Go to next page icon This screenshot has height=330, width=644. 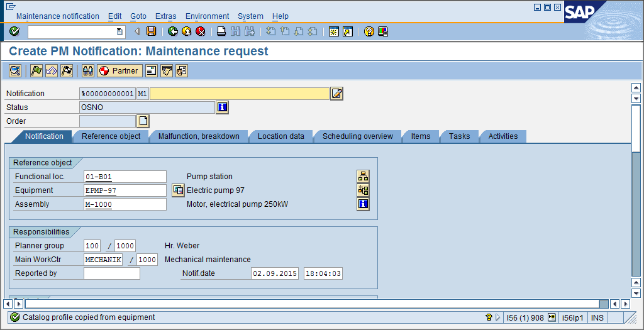(x=299, y=31)
